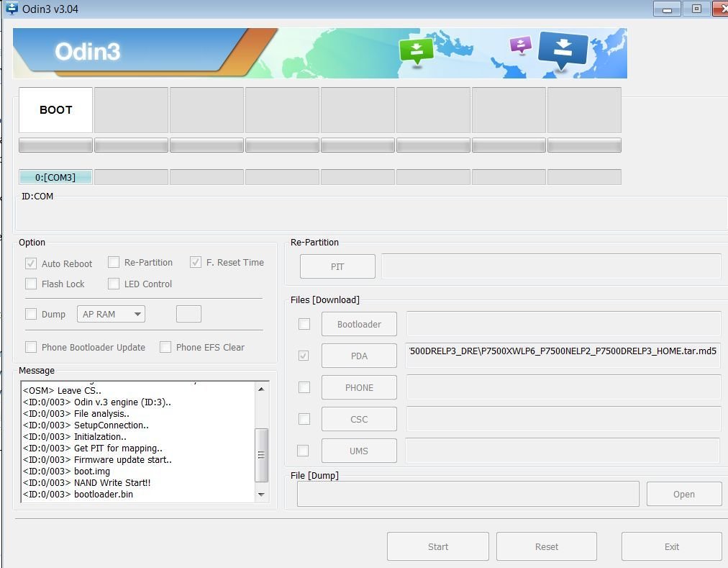The image size is (728, 568).
Task: Open the AP RAM dropdown
Action: [111, 314]
